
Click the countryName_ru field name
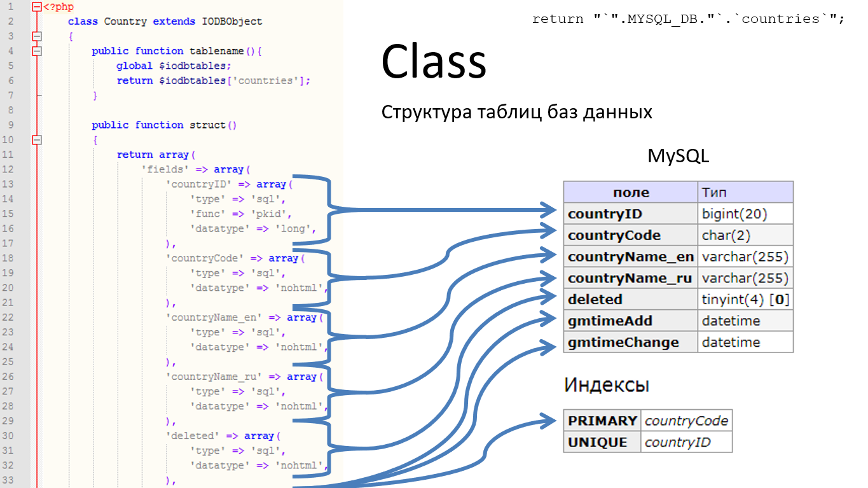(x=630, y=279)
